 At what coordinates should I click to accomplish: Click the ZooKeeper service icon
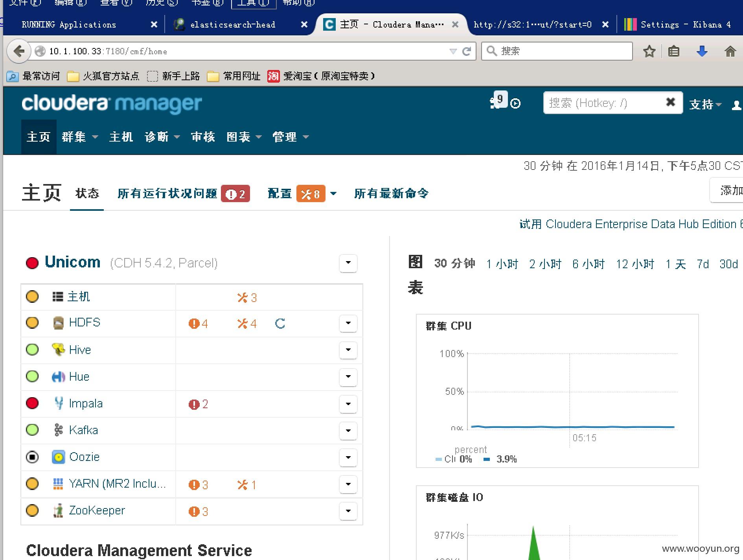point(58,510)
